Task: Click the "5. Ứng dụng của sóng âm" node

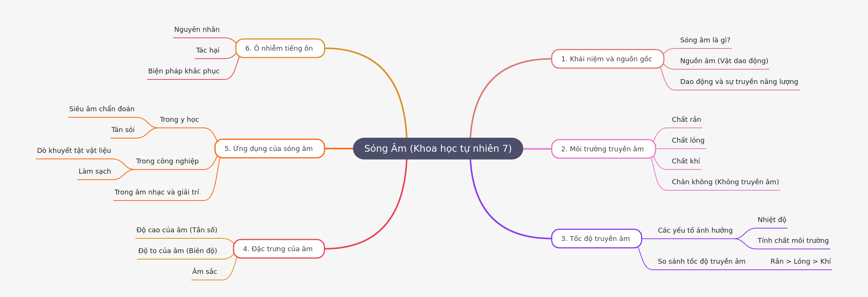Action: pyautogui.click(x=269, y=149)
